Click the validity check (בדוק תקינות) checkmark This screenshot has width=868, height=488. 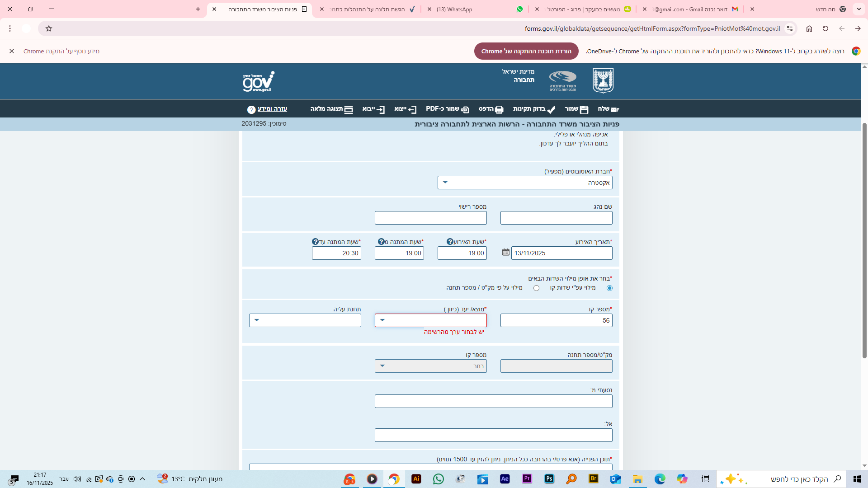(551, 109)
